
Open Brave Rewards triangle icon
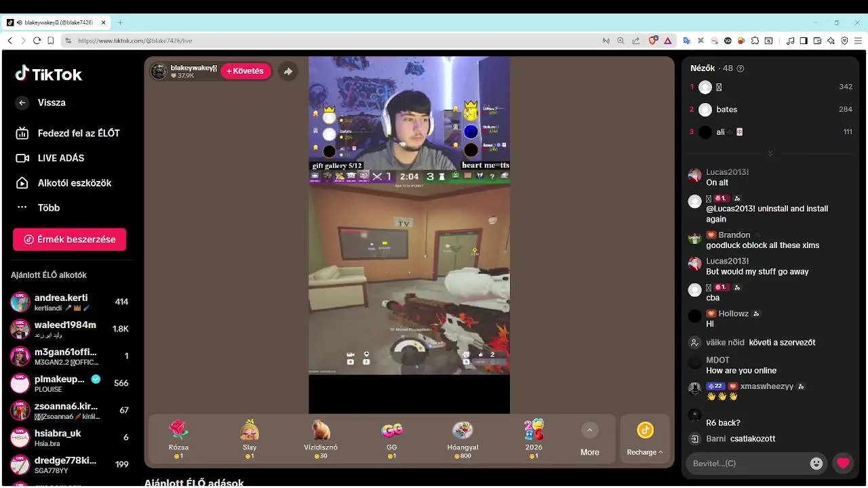[x=667, y=41]
